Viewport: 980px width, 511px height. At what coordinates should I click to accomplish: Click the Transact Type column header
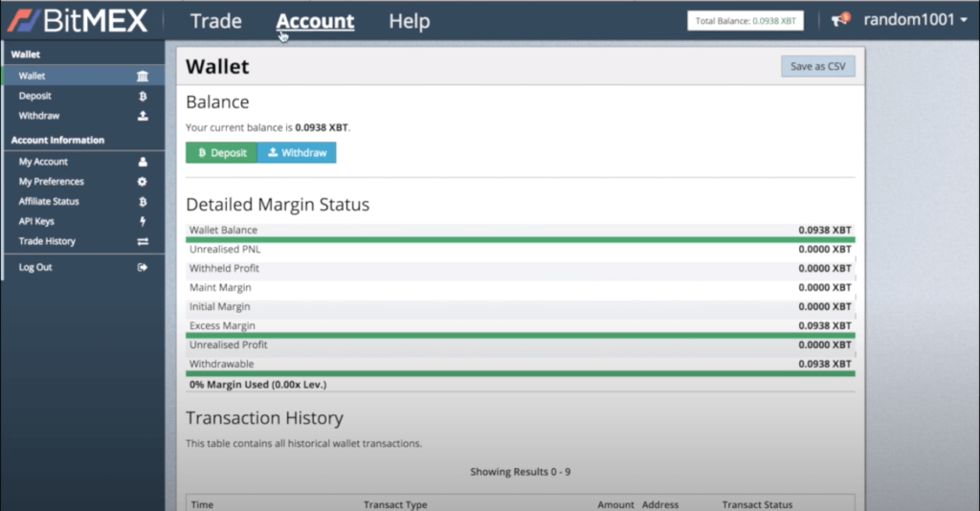pos(395,504)
